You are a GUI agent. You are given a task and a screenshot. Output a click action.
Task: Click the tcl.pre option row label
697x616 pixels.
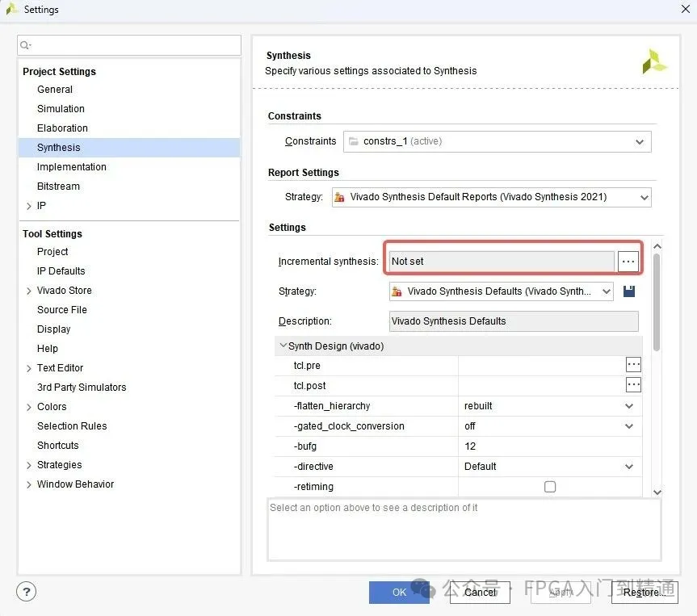307,366
